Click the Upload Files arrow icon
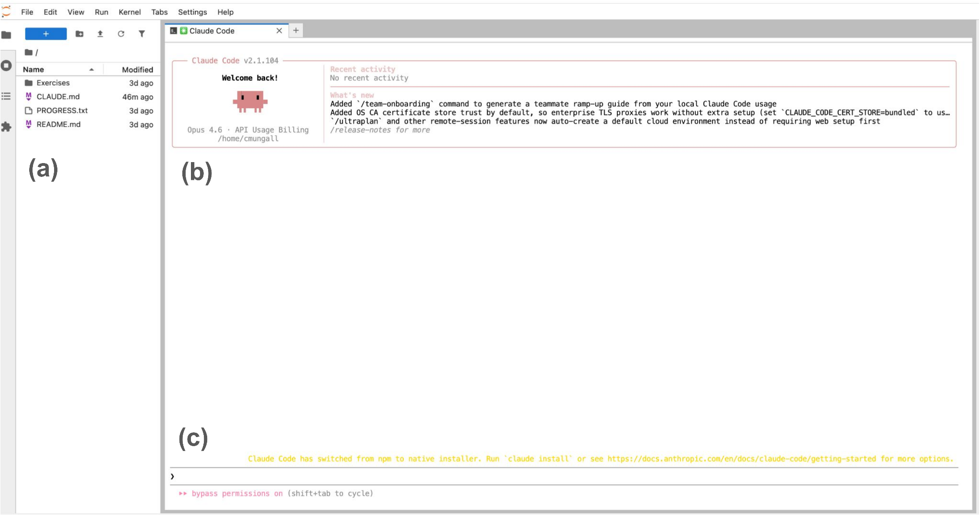 (100, 34)
